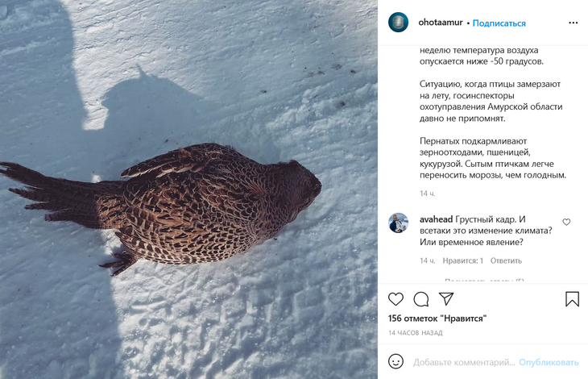This screenshot has width=588, height=379.
Task: Save post using the bookmark icon
Action: (x=572, y=299)
